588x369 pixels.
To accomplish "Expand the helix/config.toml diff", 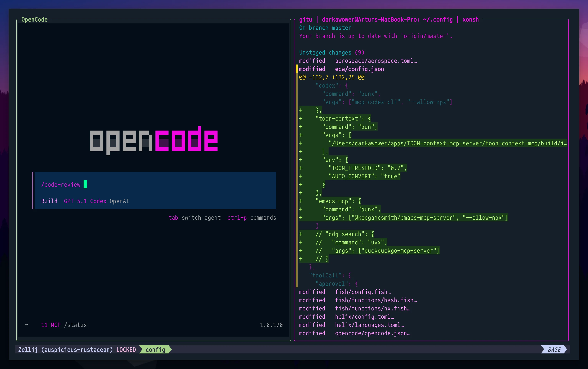I will (364, 317).
